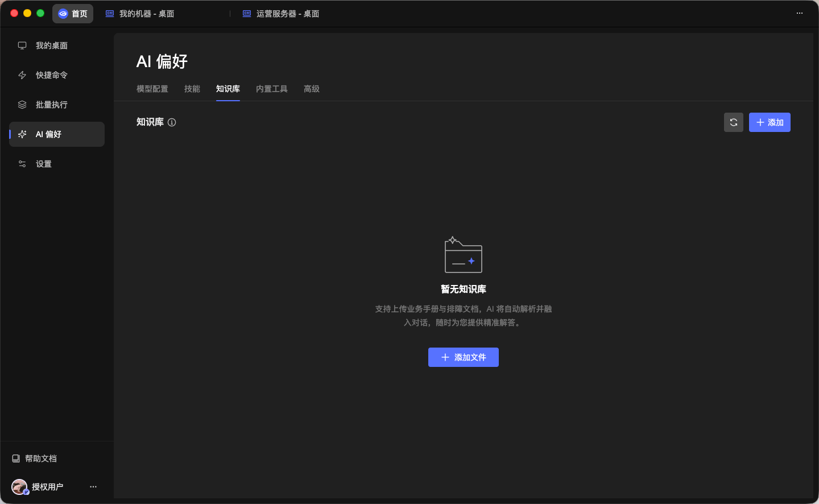Click the 授权用户 name label
819x504 pixels.
[47, 487]
